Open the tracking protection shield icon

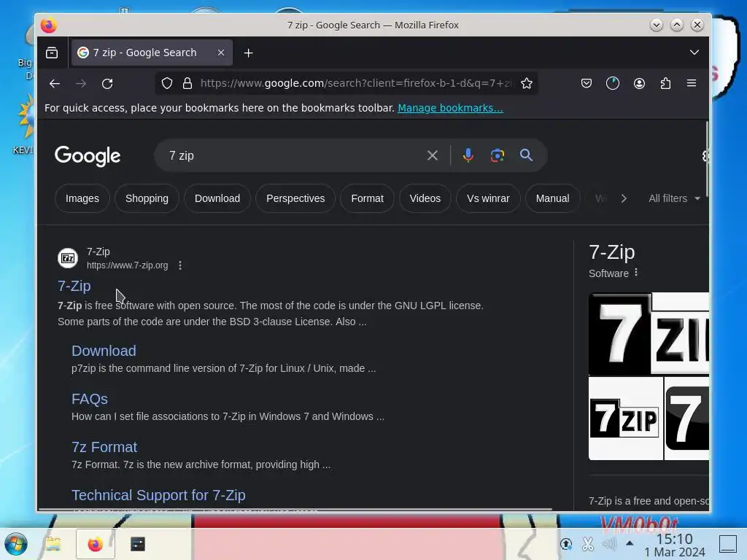167,83
